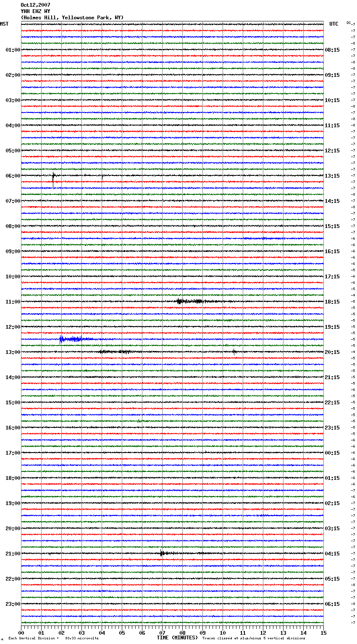
Task: Click the 08:15 UTC time label
Action: [332, 50]
